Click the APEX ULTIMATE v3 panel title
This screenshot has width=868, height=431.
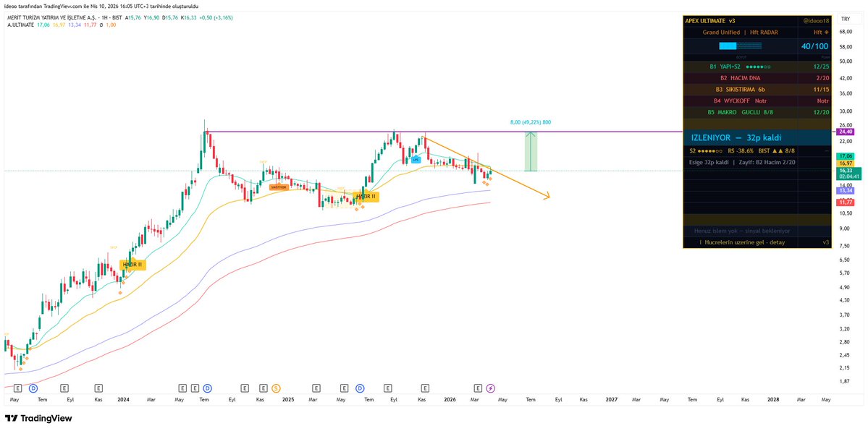click(709, 20)
